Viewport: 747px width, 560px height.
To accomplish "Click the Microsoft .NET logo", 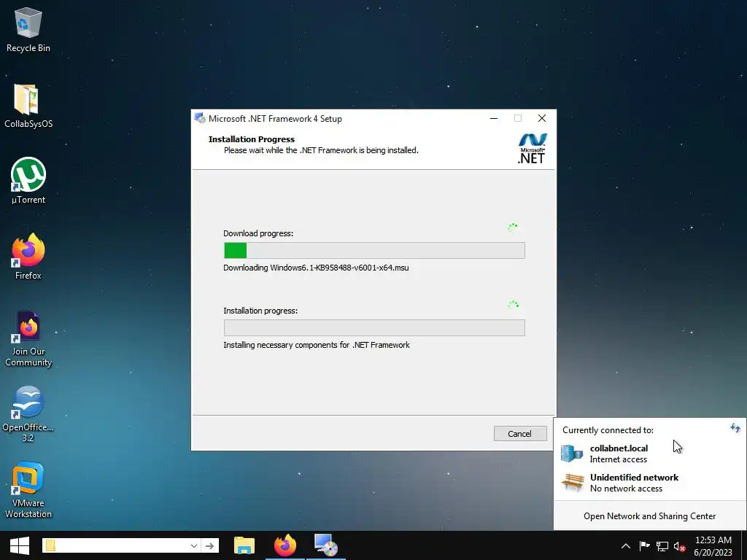I will click(x=532, y=149).
